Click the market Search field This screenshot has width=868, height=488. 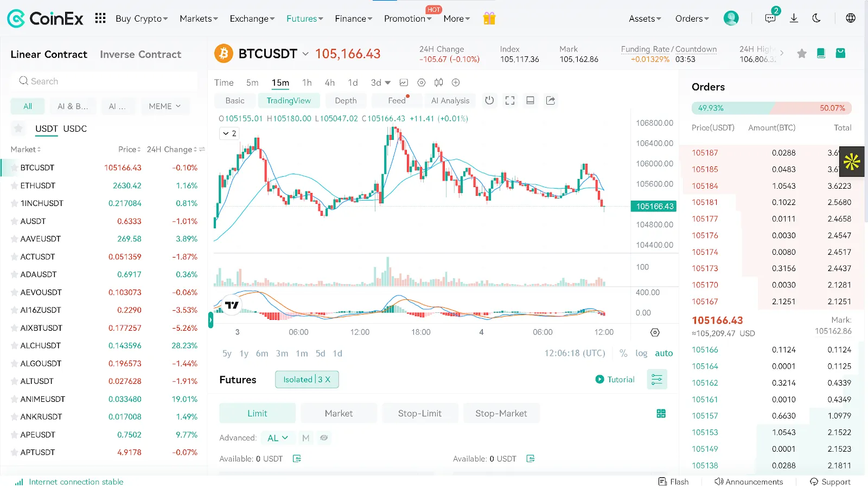[104, 81]
